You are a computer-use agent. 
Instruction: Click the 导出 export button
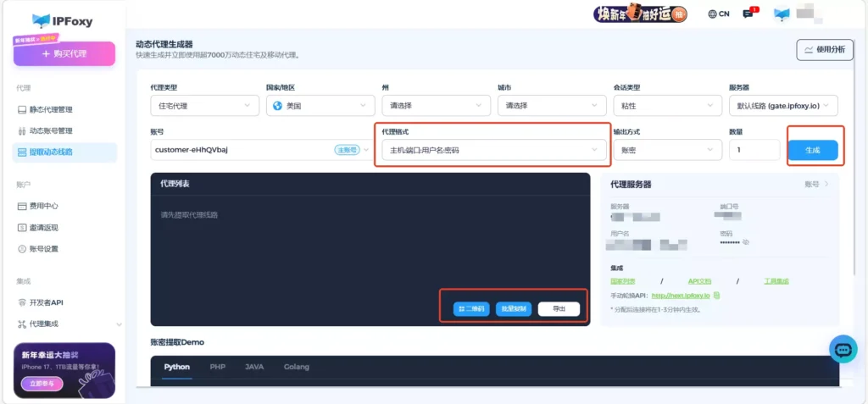click(x=559, y=309)
